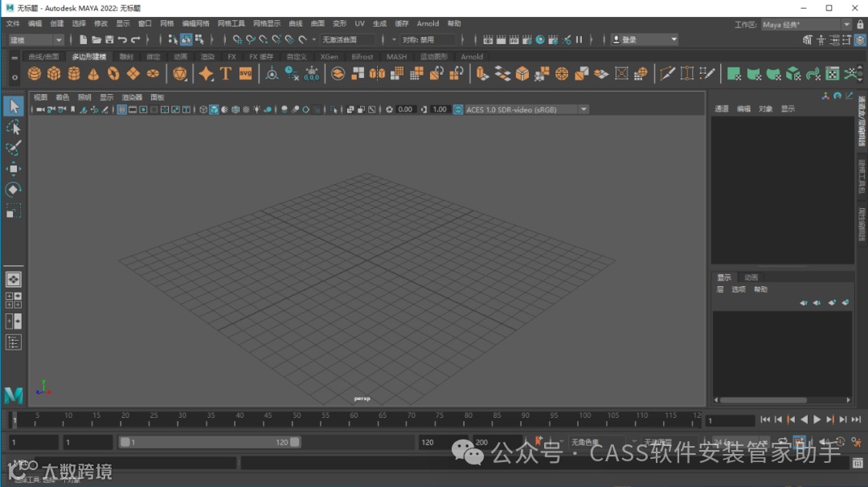Open the shelf options gear menu
This screenshot has height=487, width=868.
tap(15, 77)
